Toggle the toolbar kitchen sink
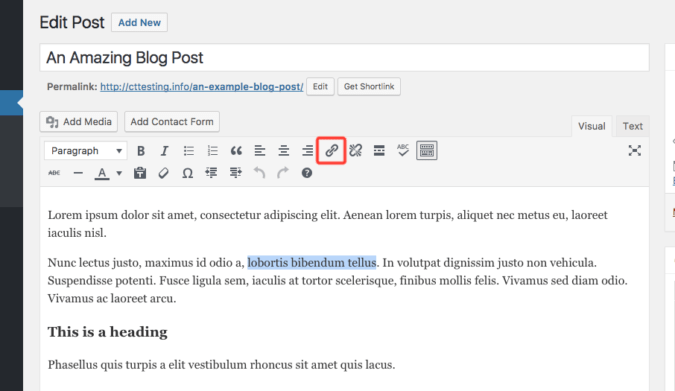 click(427, 151)
